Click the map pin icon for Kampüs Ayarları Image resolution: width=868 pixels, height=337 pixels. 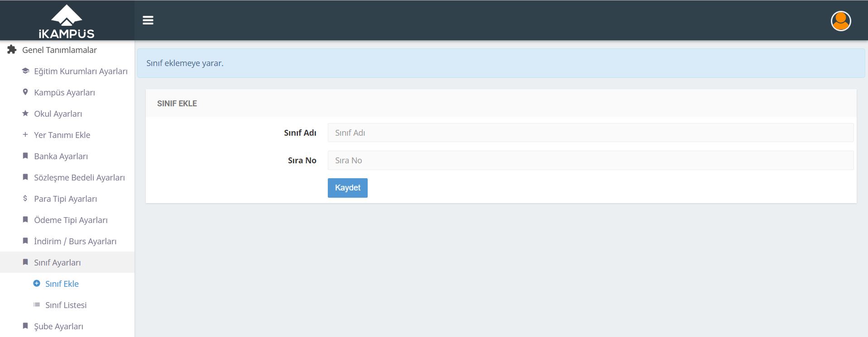click(25, 92)
